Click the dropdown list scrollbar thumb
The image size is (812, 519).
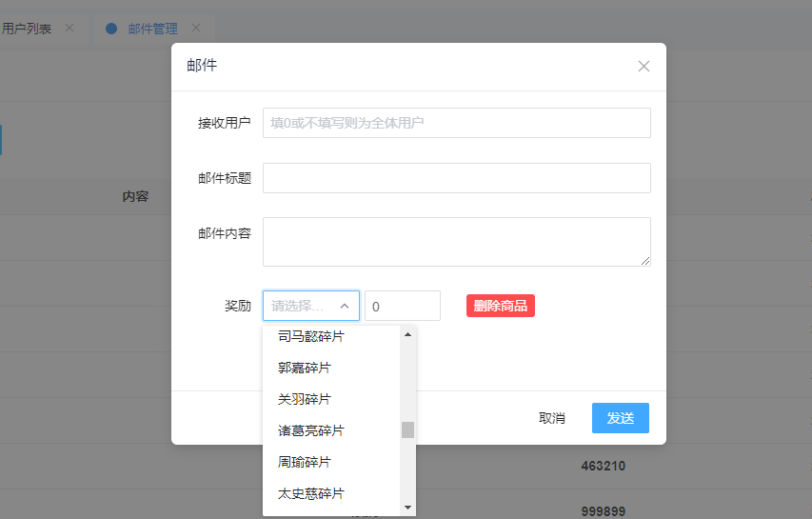[407, 429]
